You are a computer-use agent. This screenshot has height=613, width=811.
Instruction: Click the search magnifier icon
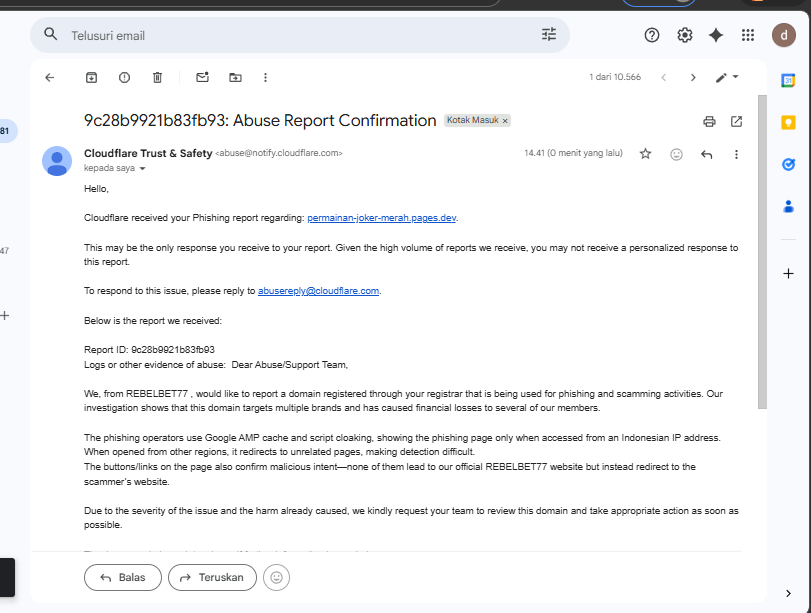point(50,35)
